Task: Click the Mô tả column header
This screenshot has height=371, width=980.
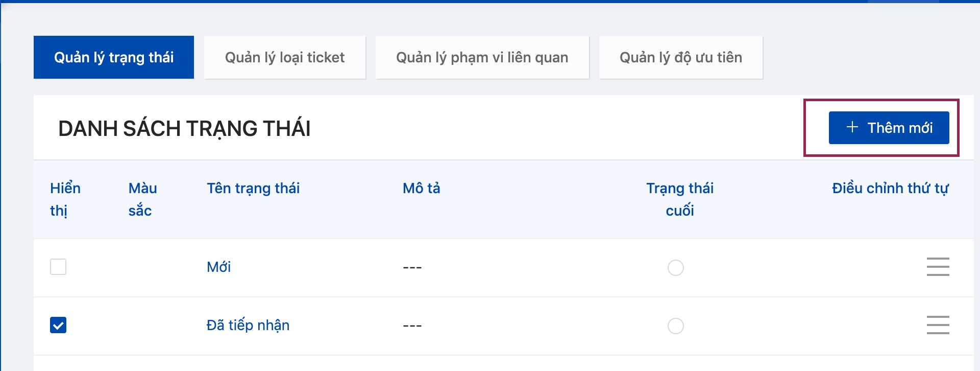Action: [421, 188]
